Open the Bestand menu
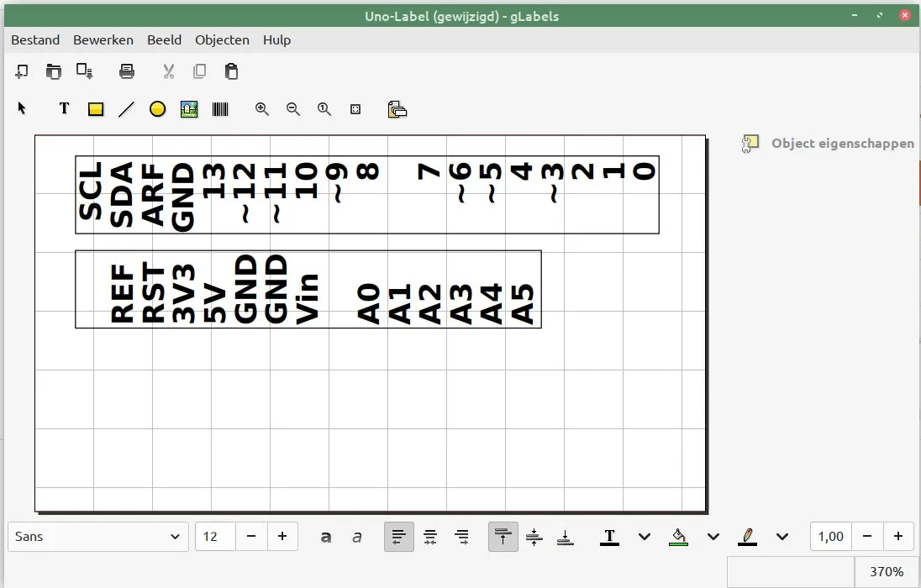This screenshot has height=588, width=921. 35,39
